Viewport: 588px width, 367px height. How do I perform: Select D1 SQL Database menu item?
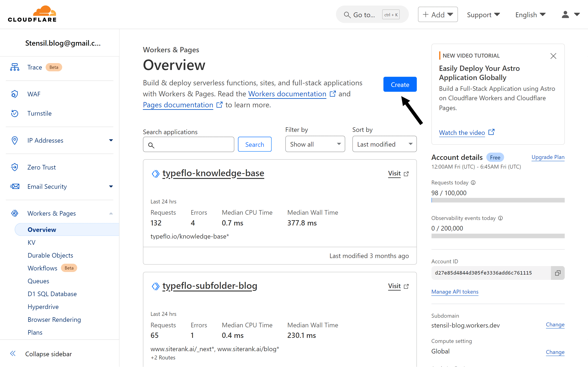coord(52,294)
